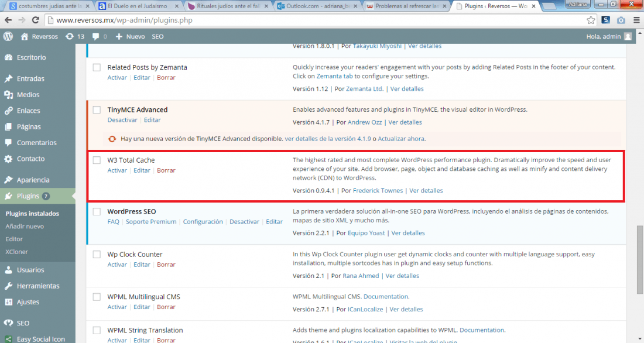
Task: Click the Ajustes settings icon
Action: (x=9, y=302)
